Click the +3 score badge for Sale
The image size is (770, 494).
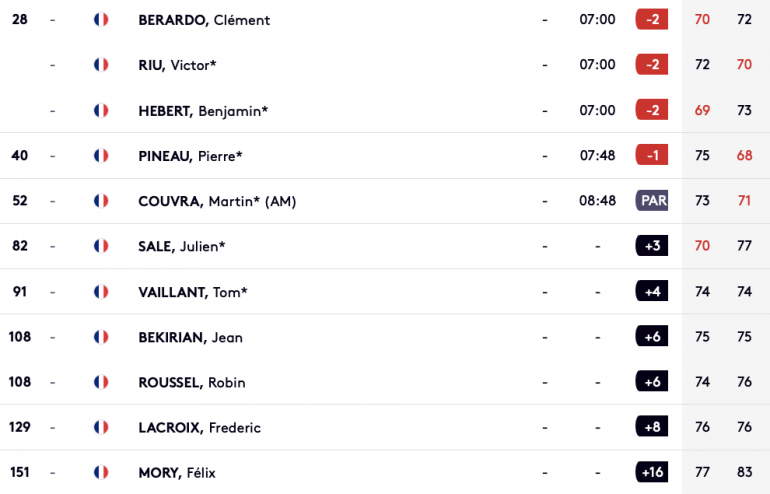pyautogui.click(x=652, y=246)
